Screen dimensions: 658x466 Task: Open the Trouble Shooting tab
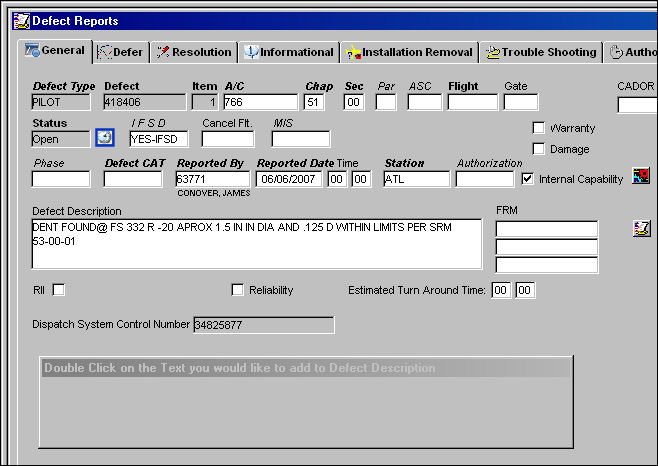coord(541,52)
